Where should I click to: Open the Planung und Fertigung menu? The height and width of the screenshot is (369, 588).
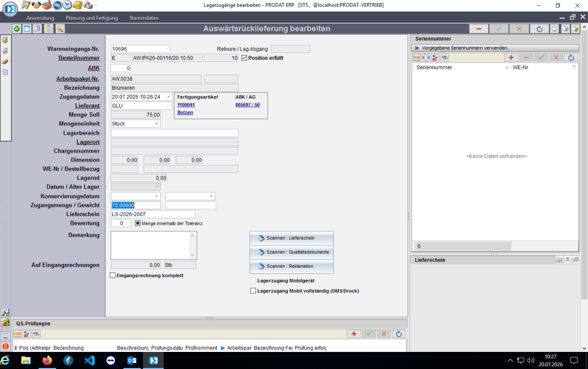(92, 18)
